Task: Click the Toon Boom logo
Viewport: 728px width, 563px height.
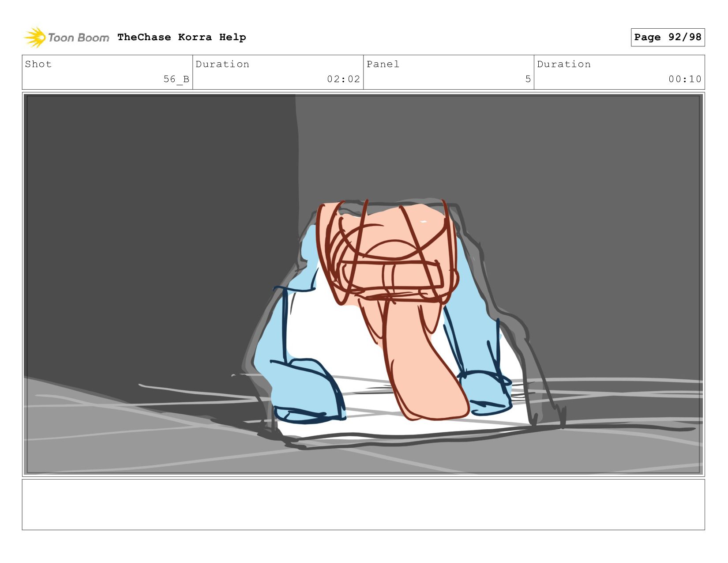Action: click(66, 38)
